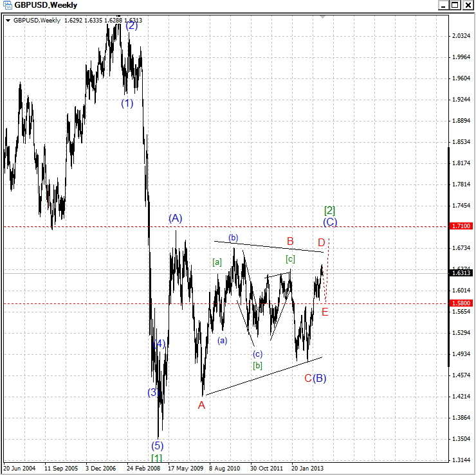The width and height of the screenshot is (476, 475).
Task: Select the red E wave label
Action: [325, 312]
